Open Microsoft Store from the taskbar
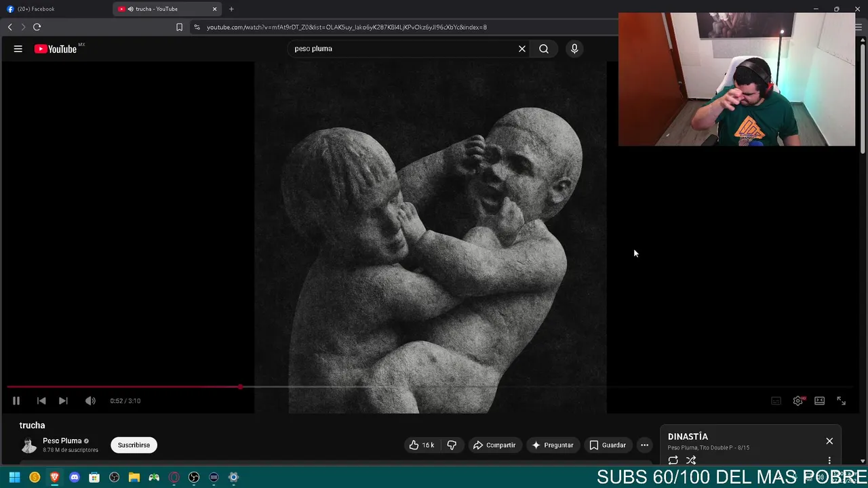The image size is (868, 488). pos(94,477)
